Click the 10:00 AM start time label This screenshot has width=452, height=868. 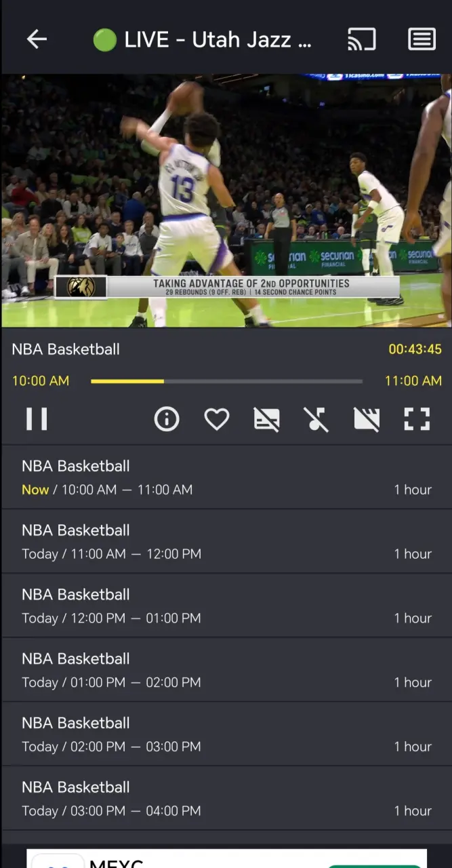point(41,381)
